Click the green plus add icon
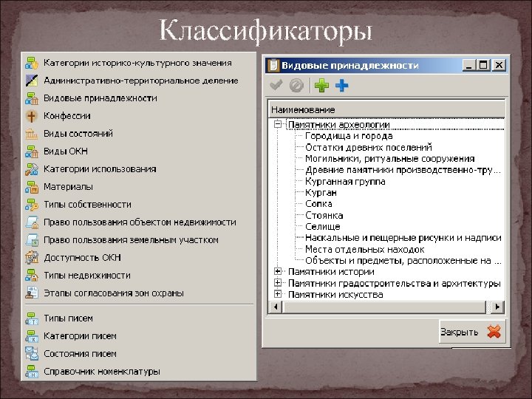This screenshot has width=532, height=399. tap(321, 86)
